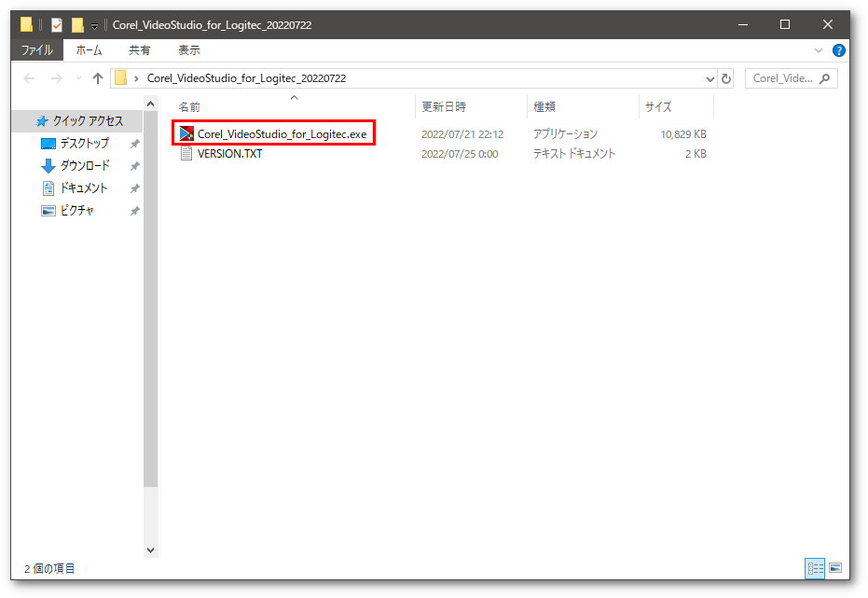
Task: Click navigation pane scrollbar up arrow
Action: (151, 104)
